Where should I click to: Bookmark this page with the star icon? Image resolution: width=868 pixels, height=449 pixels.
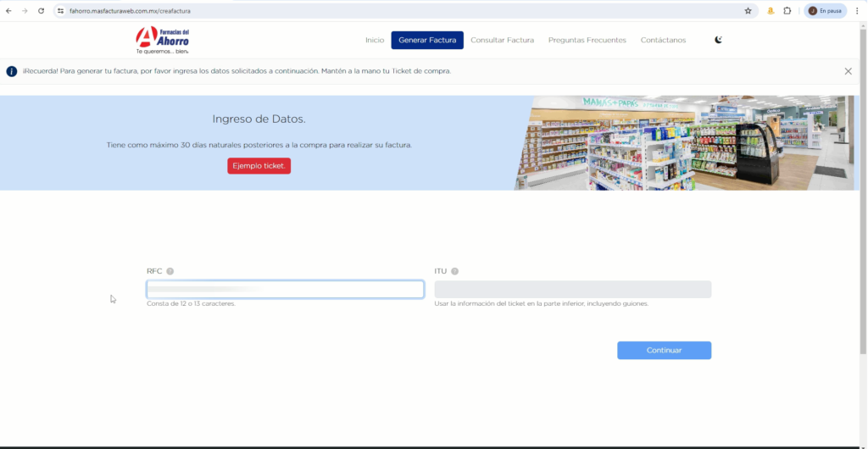tap(748, 11)
